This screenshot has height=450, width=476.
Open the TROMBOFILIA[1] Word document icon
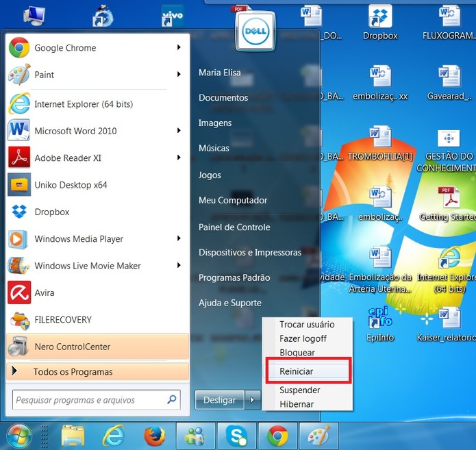(x=380, y=143)
